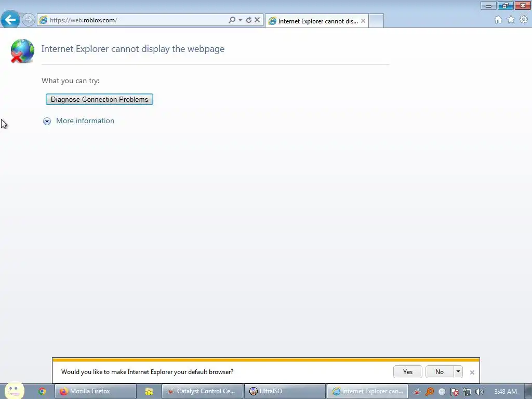
Task: Click the 3:48 AM clock
Action: pos(506,392)
